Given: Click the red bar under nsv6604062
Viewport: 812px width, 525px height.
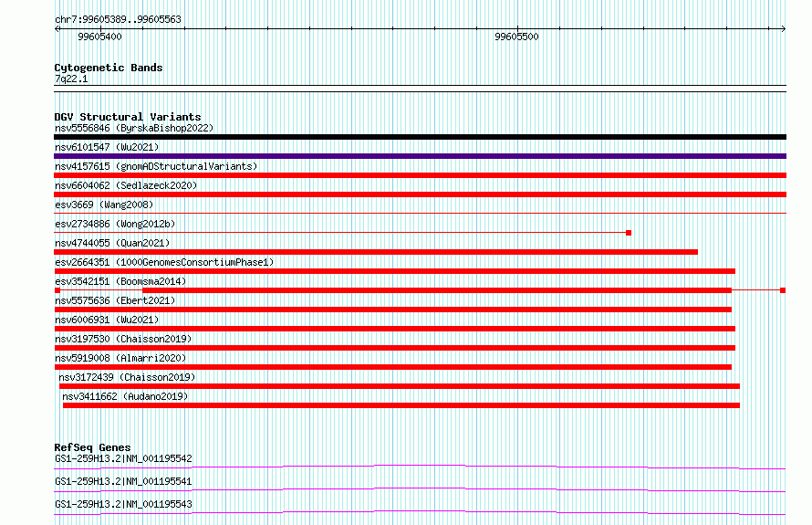Looking at the screenshot, I should [420, 194].
